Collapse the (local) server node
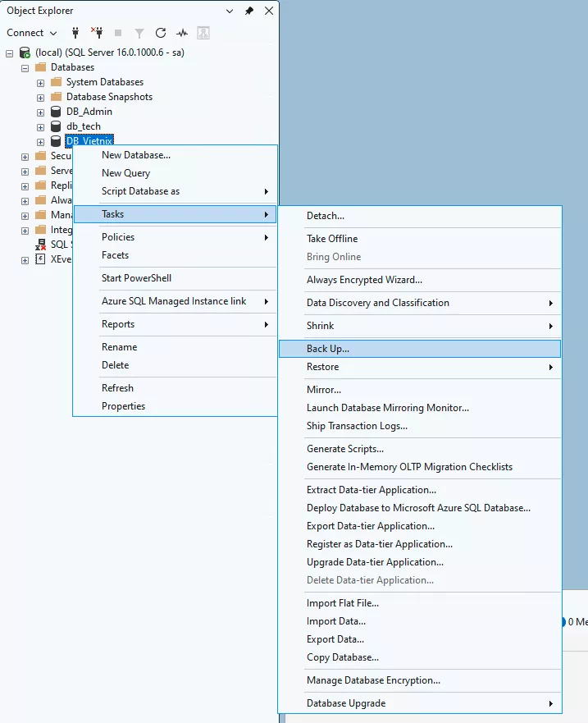 [x=9, y=53]
